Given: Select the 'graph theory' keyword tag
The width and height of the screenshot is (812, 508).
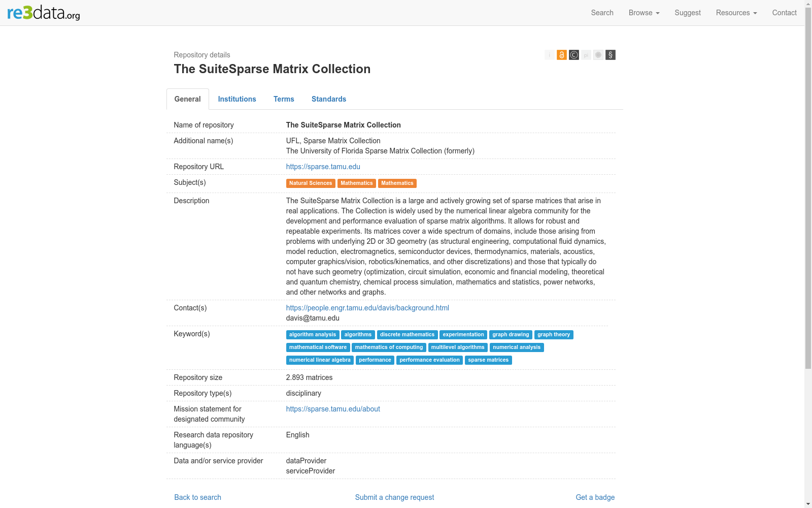Looking at the screenshot, I should (554, 335).
